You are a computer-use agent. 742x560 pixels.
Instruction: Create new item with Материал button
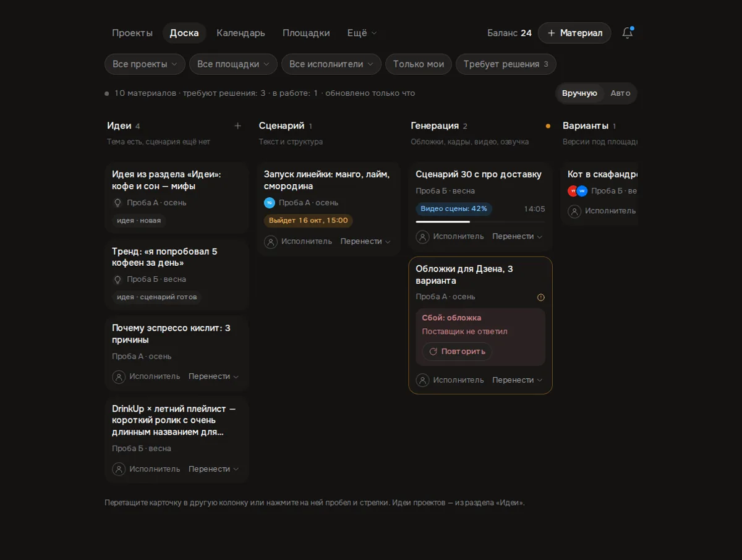pos(574,33)
